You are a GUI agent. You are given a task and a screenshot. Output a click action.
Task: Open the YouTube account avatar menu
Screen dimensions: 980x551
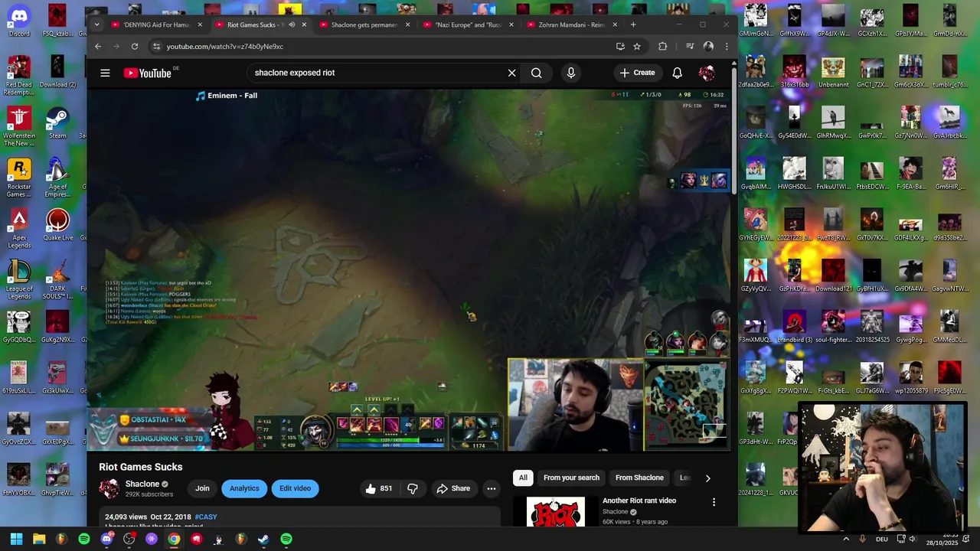click(x=706, y=73)
